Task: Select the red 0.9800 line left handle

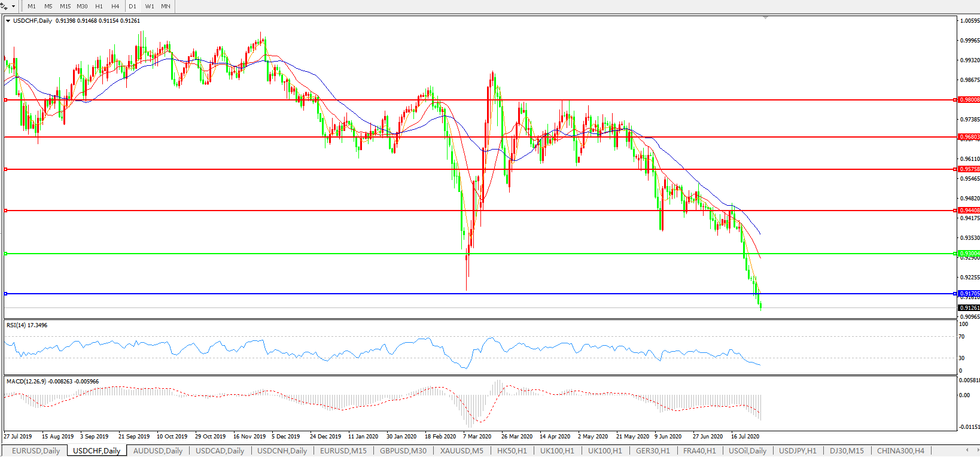Action: (x=6, y=100)
